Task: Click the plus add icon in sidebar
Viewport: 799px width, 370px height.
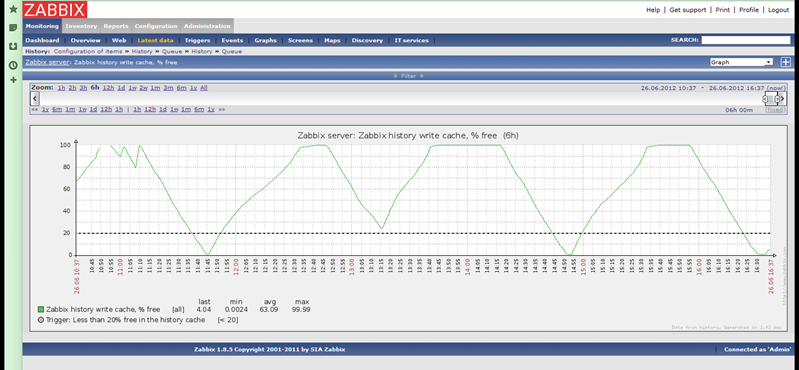Action: 13,80
